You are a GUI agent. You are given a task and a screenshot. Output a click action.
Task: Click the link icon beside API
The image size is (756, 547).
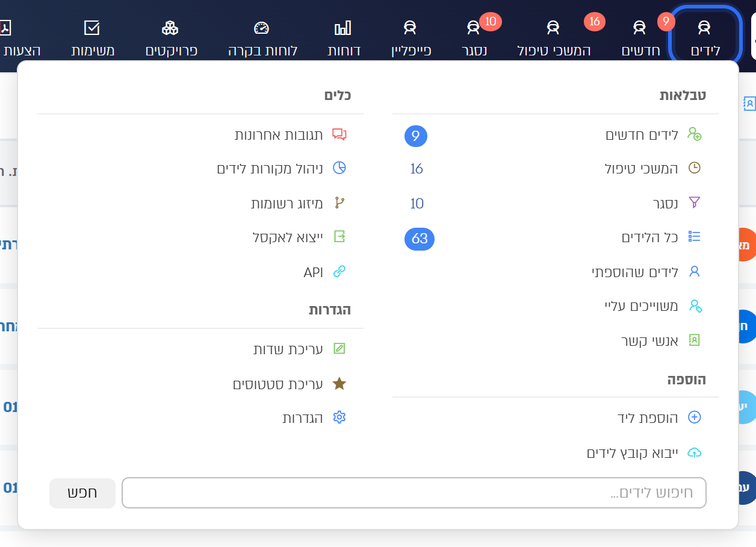coord(339,272)
